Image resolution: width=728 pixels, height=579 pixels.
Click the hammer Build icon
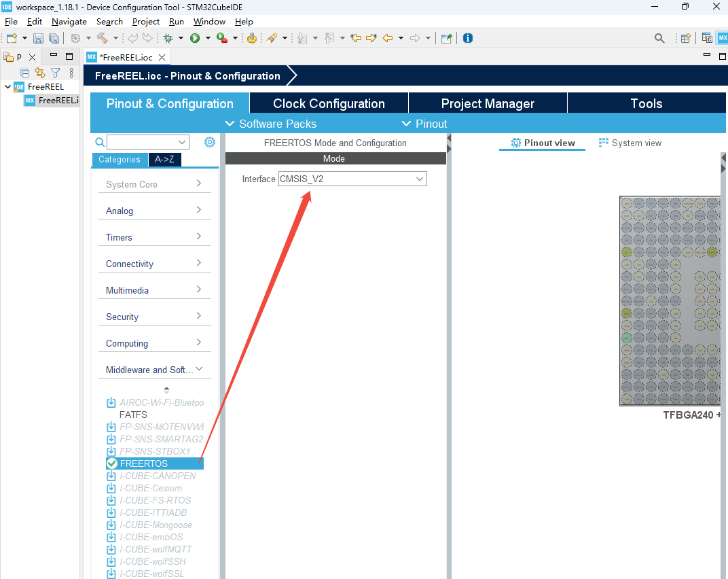pyautogui.click(x=103, y=38)
